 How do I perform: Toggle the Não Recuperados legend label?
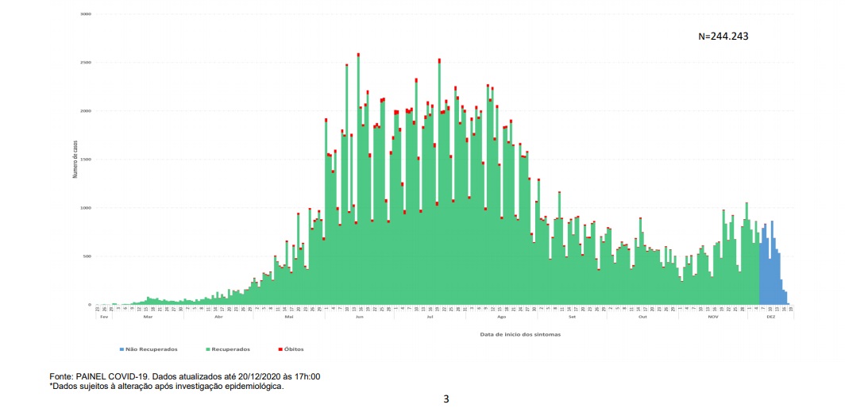point(151,348)
